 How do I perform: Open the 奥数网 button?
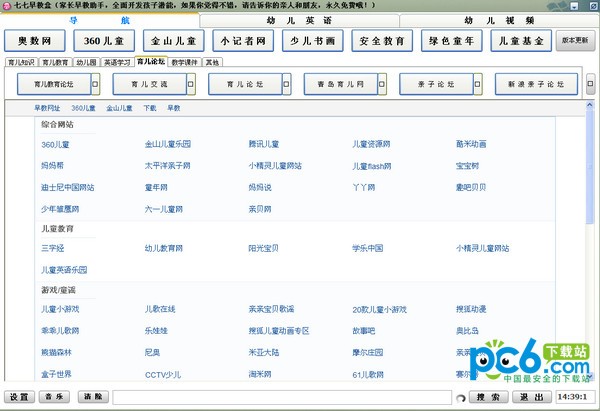[x=35, y=41]
